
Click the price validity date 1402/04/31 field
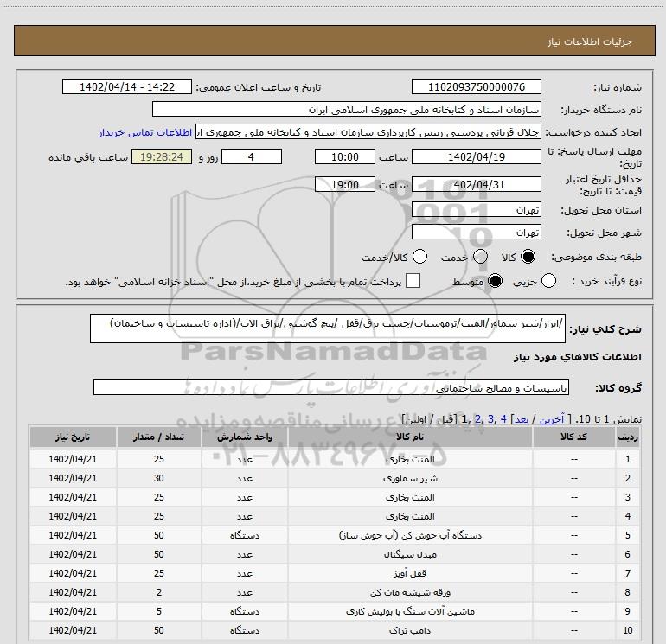tap(476, 185)
